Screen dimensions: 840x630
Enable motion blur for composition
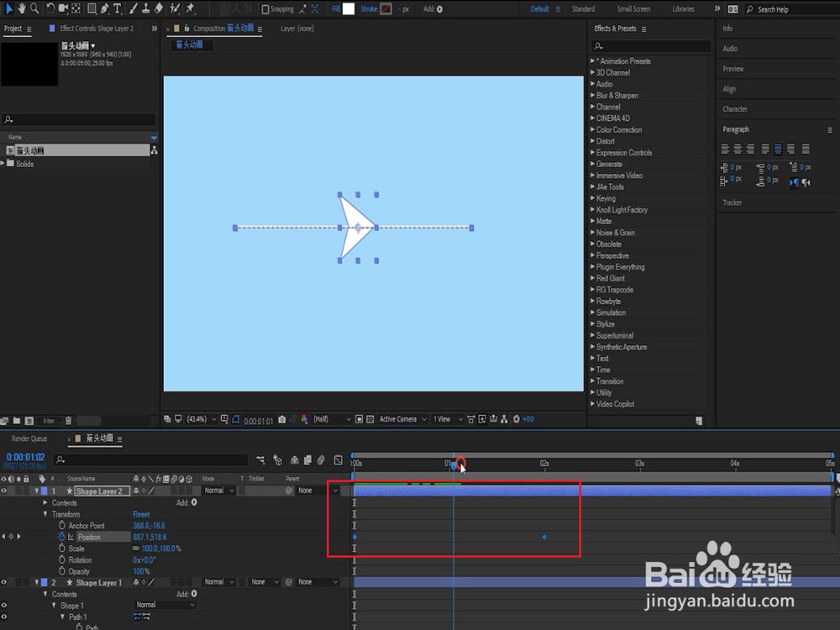tap(321, 459)
